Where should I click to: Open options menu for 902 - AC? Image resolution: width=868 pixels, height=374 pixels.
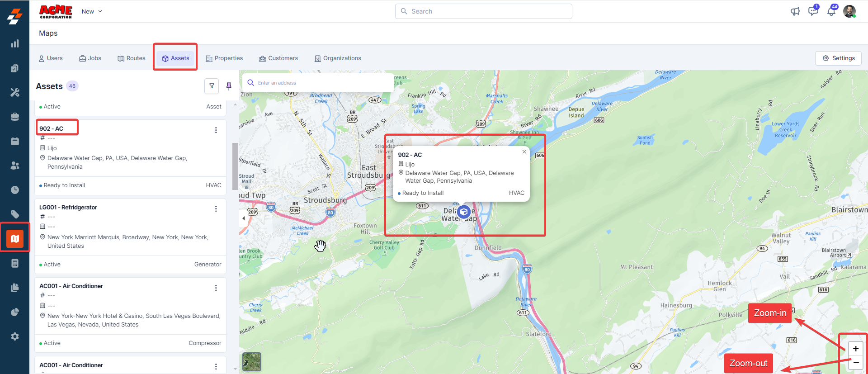(216, 130)
